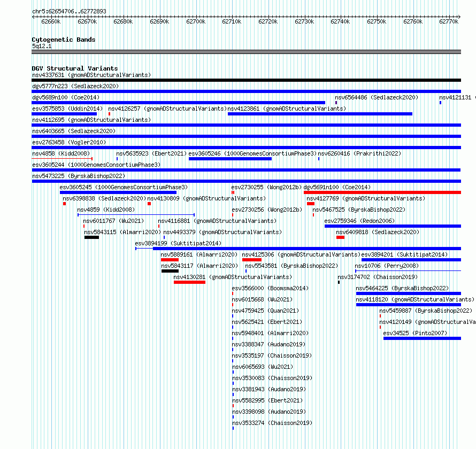Click nsv3398098 (Audano2019) label
Screen dimensions: 476x449
[269, 412]
